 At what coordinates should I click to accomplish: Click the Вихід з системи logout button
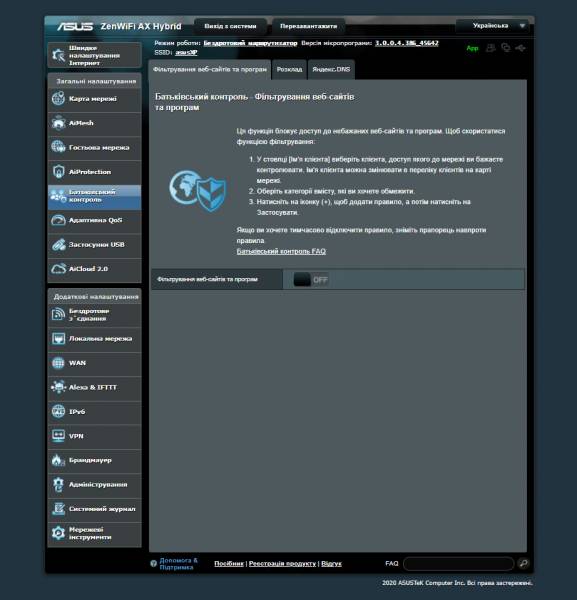point(230,26)
